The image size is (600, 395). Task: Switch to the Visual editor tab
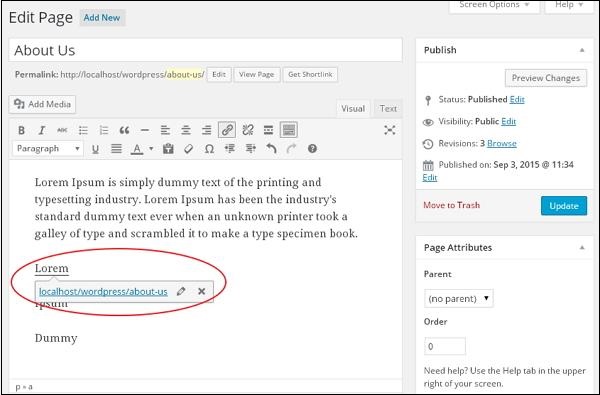pos(353,109)
